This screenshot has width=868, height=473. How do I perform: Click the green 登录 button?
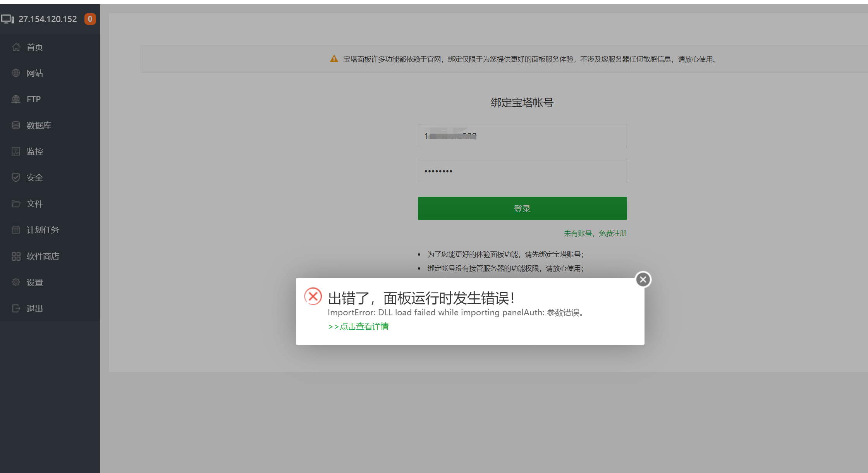click(522, 208)
